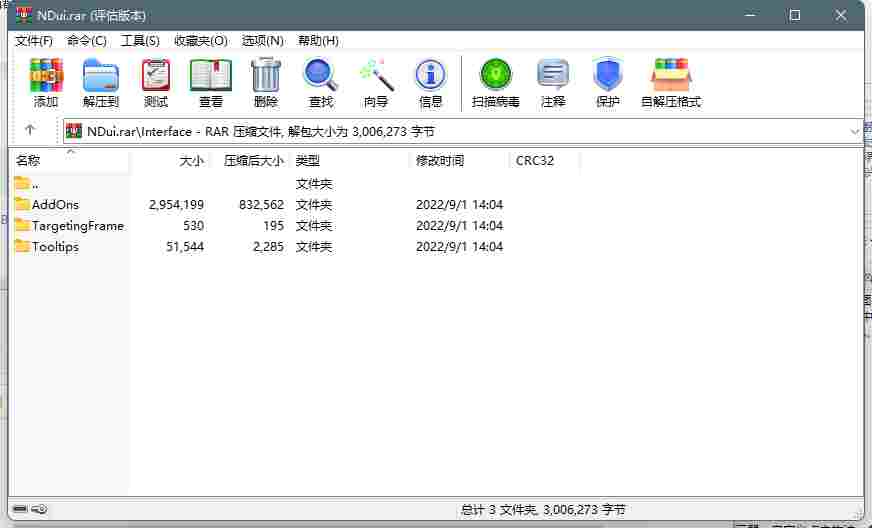Click the Add (添加) toolbar icon
The image size is (872, 528).
coord(46,75)
